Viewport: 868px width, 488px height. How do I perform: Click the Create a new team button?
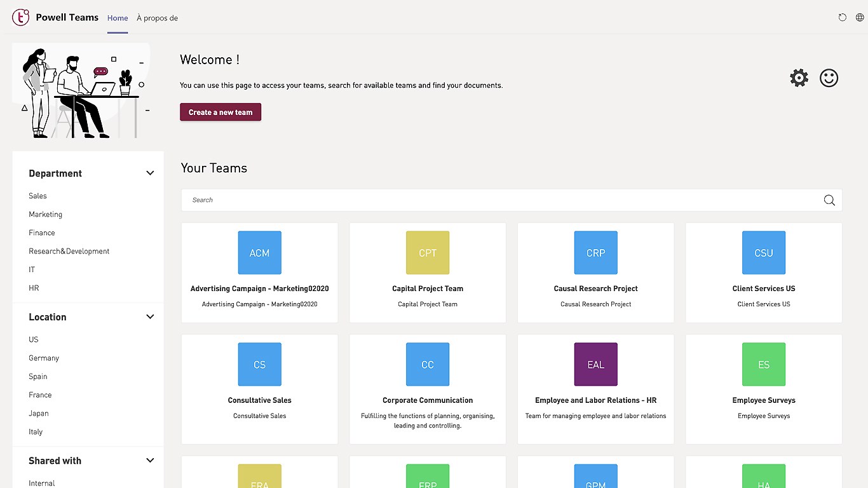pyautogui.click(x=220, y=112)
